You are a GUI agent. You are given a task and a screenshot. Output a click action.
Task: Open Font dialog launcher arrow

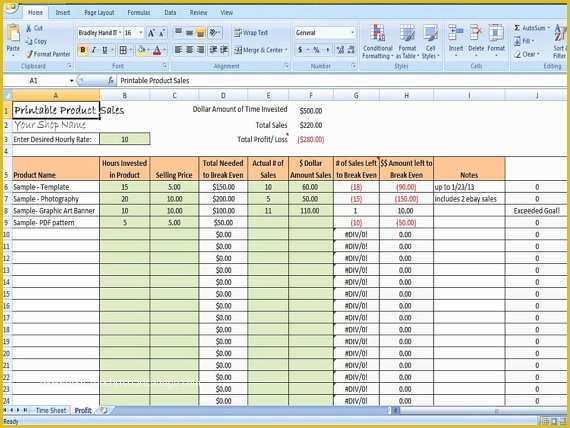click(x=164, y=66)
